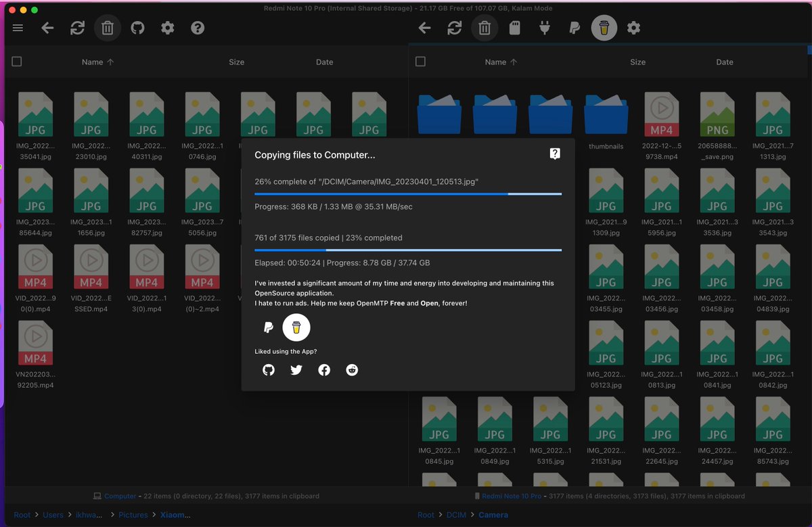Click Redmi Note 10 Pro status label
The width and height of the screenshot is (812, 527).
pos(512,496)
